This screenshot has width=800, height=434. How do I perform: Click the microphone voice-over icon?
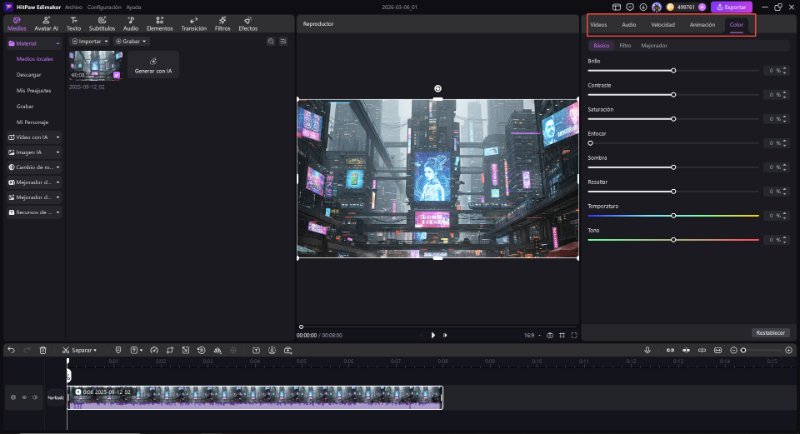pyautogui.click(x=647, y=350)
